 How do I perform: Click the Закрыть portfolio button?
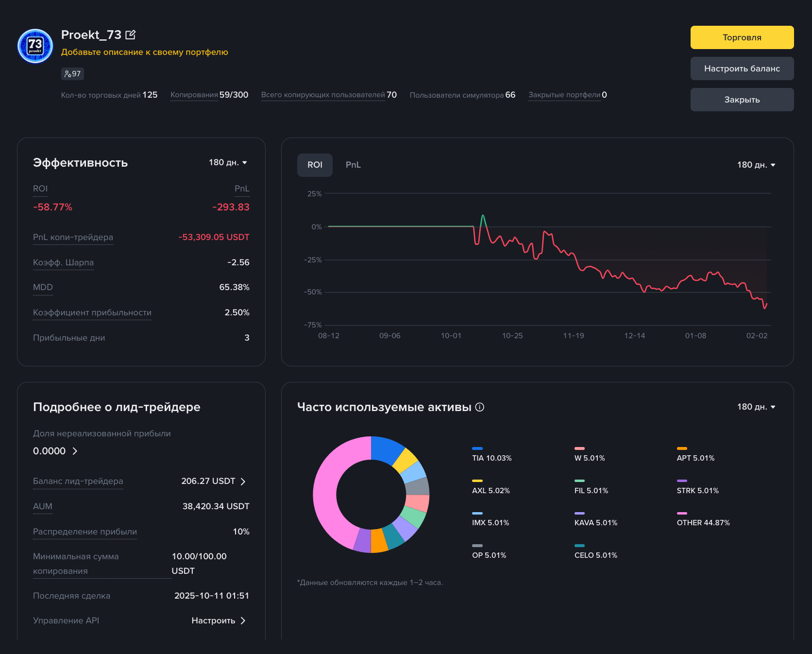[x=742, y=100]
